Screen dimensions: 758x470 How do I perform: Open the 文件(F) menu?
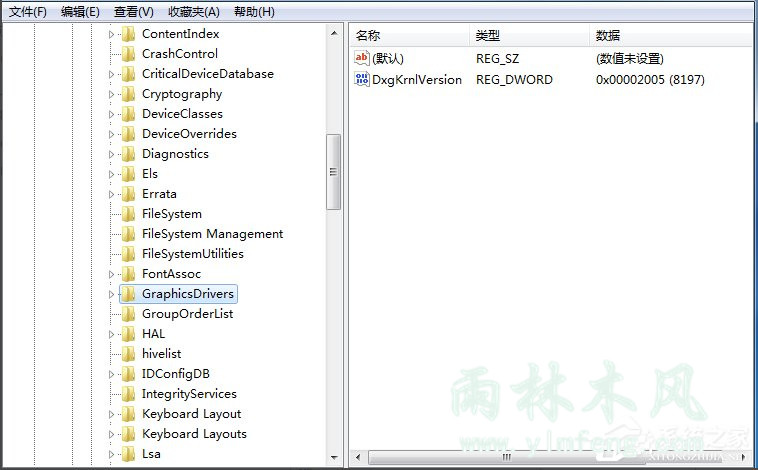coord(28,12)
